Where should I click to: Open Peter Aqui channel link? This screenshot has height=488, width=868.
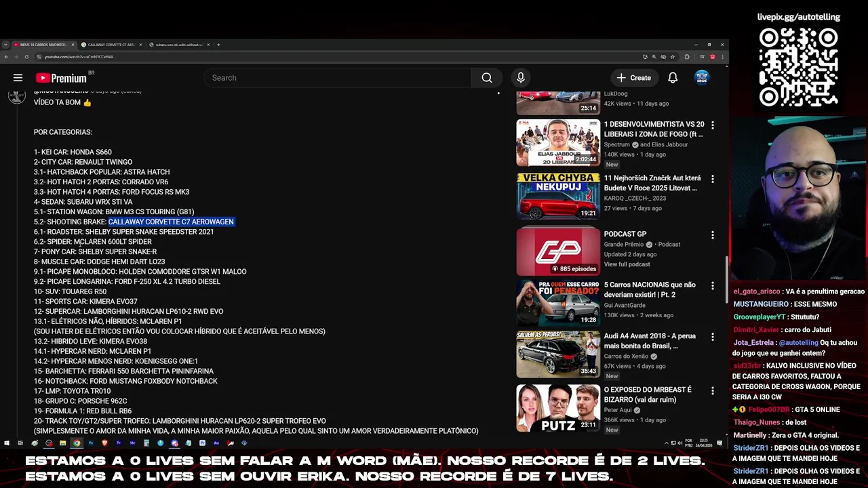tap(619, 410)
